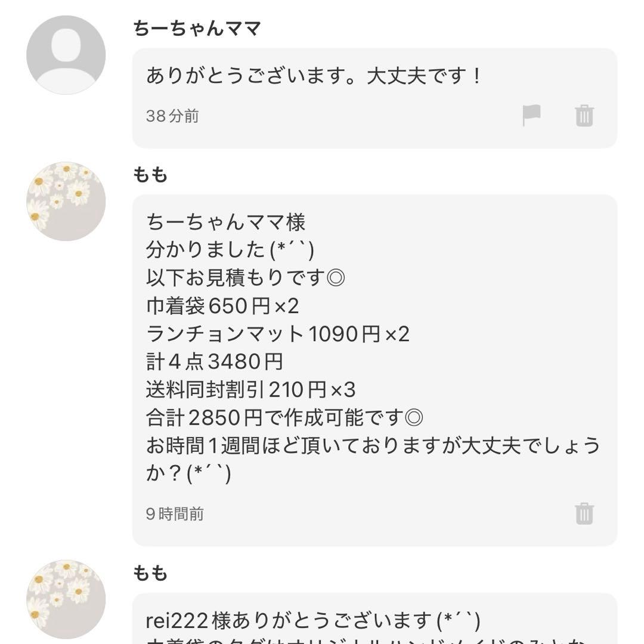Click the 9時間前 timestamp
Screen dimensions: 644x644
pos(173,513)
